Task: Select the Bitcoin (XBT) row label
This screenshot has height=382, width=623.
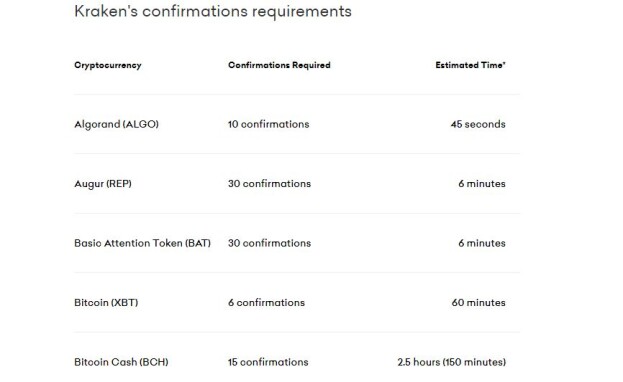Action: tap(106, 302)
